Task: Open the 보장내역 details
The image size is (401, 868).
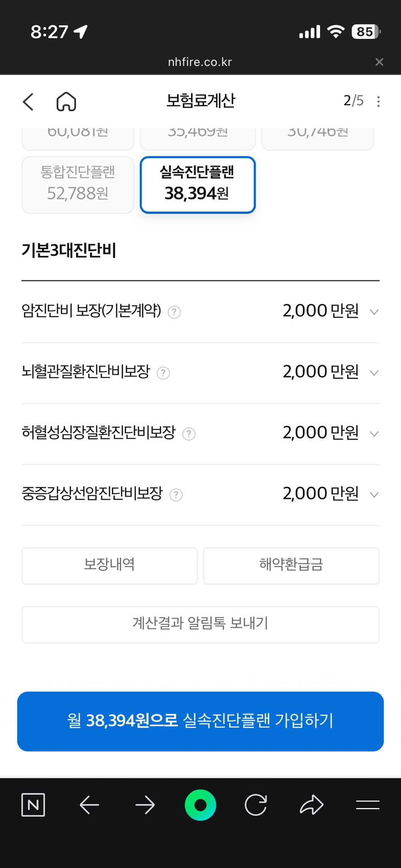Action: [110, 566]
